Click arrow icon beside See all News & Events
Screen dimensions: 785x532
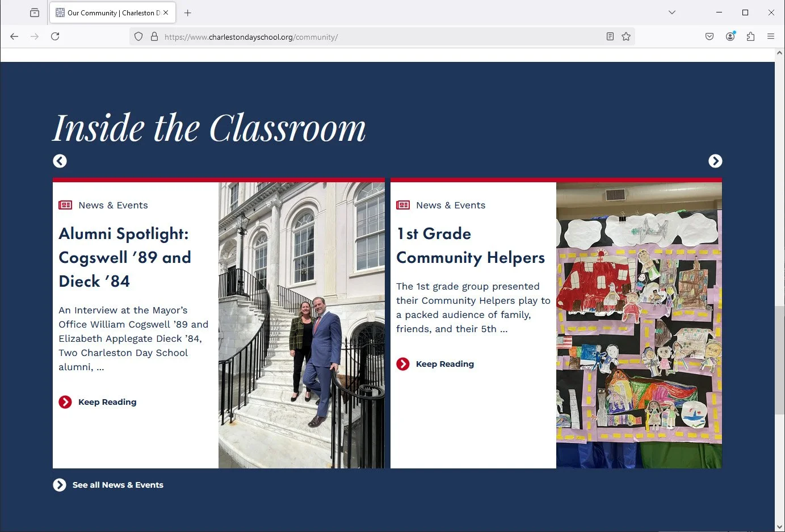click(60, 485)
